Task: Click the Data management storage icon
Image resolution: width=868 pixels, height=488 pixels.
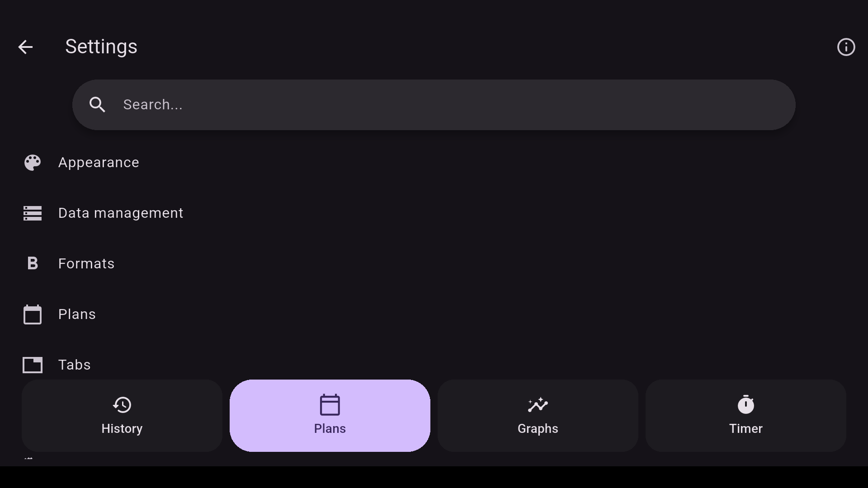Action: 33,213
